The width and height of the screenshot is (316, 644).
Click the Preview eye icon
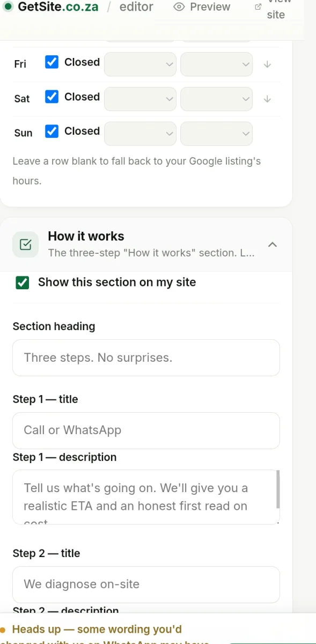179,7
